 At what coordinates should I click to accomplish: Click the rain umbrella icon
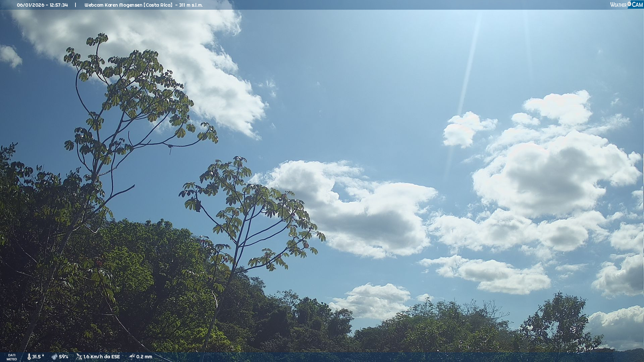[132, 357]
